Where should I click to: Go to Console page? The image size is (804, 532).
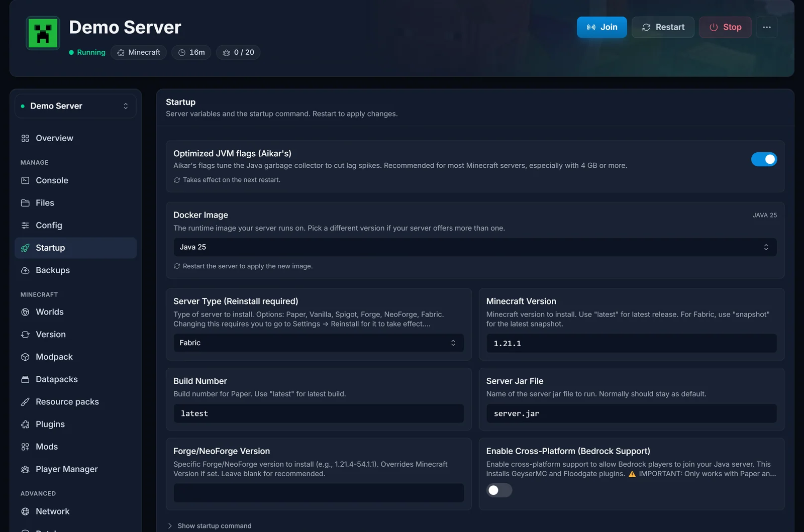pyautogui.click(x=75, y=180)
